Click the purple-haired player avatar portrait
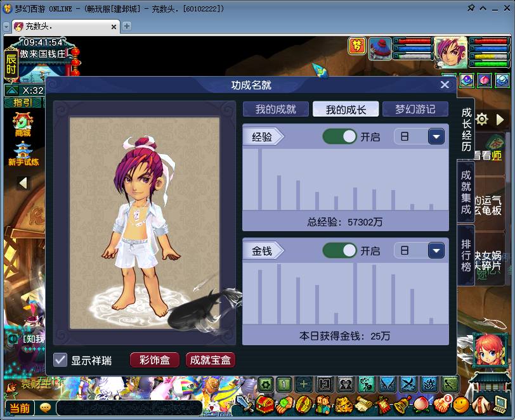Image resolution: width=515 pixels, height=420 pixels. (450, 53)
